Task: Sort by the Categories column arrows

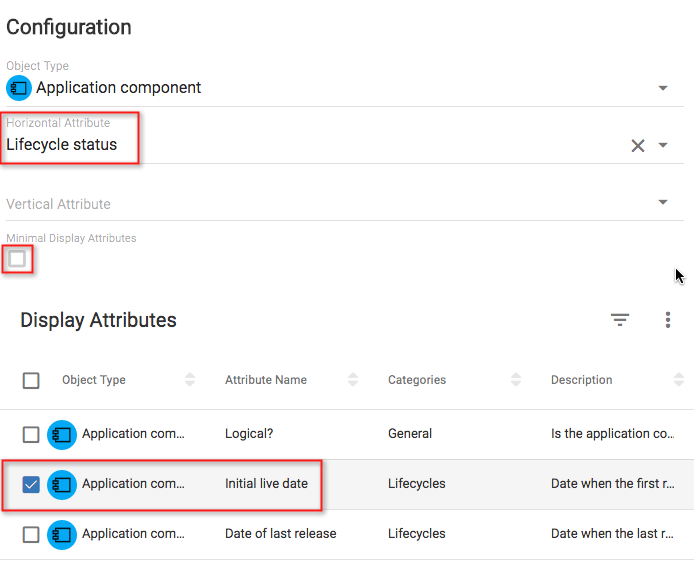Action: [516, 380]
